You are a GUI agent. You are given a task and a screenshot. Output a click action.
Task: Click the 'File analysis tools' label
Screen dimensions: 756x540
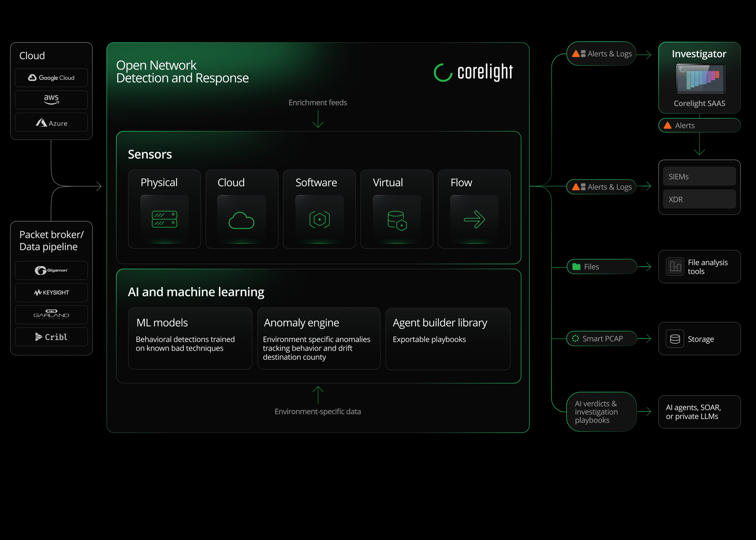pyautogui.click(x=708, y=267)
